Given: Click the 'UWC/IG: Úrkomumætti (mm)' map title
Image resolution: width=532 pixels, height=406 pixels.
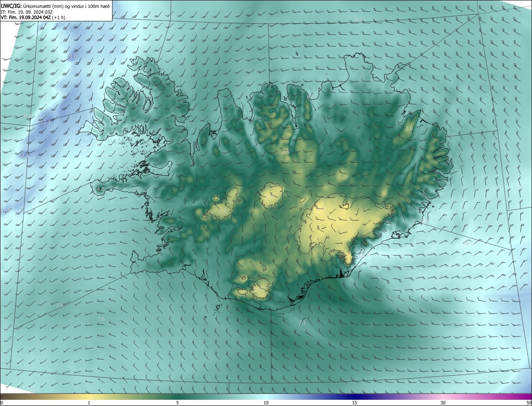Looking at the screenshot, I should 55,6.
